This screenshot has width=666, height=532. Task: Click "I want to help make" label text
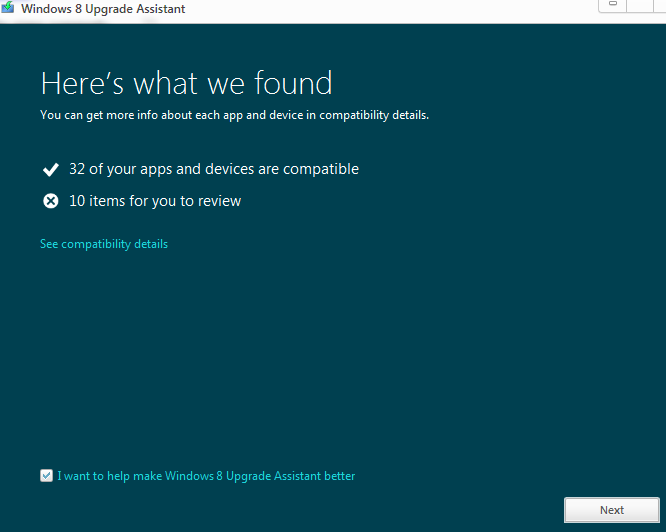click(x=206, y=476)
